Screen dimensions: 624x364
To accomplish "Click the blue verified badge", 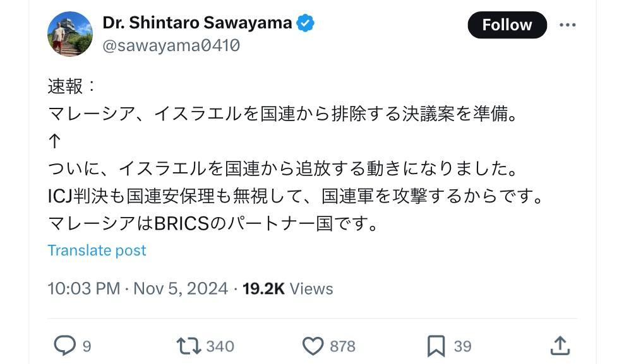I will [x=306, y=23].
